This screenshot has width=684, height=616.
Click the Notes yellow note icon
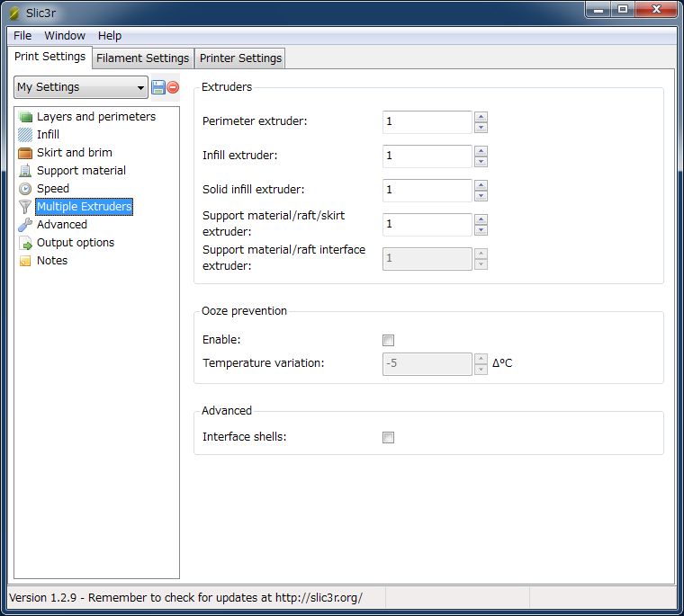[x=25, y=261]
